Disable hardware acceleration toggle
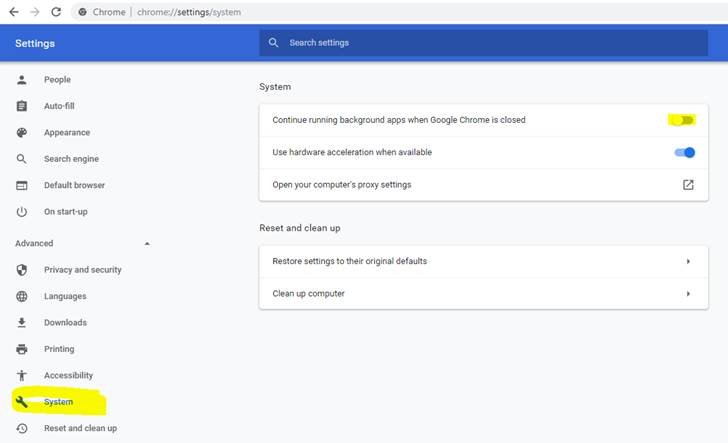The width and height of the screenshot is (728, 443). click(x=685, y=152)
